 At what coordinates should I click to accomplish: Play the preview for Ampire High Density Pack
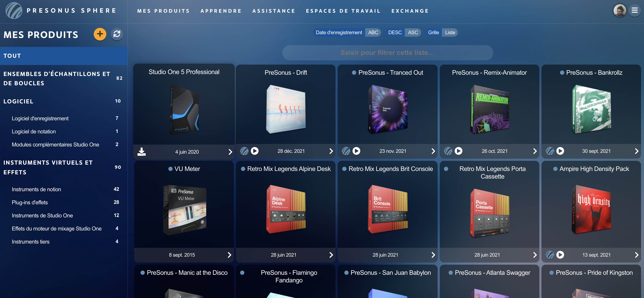click(x=560, y=255)
